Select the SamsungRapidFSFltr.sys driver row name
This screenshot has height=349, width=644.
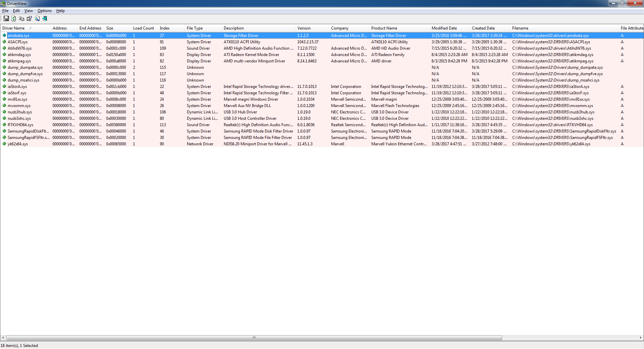point(29,138)
